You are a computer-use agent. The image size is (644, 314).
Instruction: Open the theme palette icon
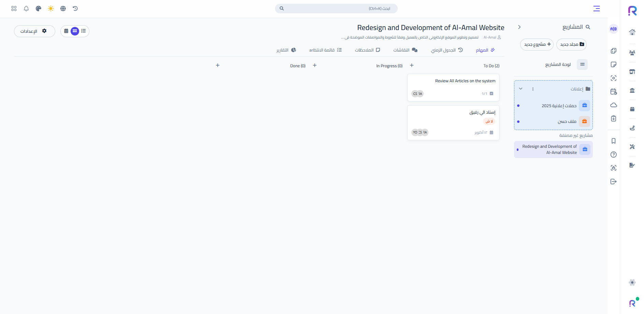pyautogui.click(x=39, y=9)
